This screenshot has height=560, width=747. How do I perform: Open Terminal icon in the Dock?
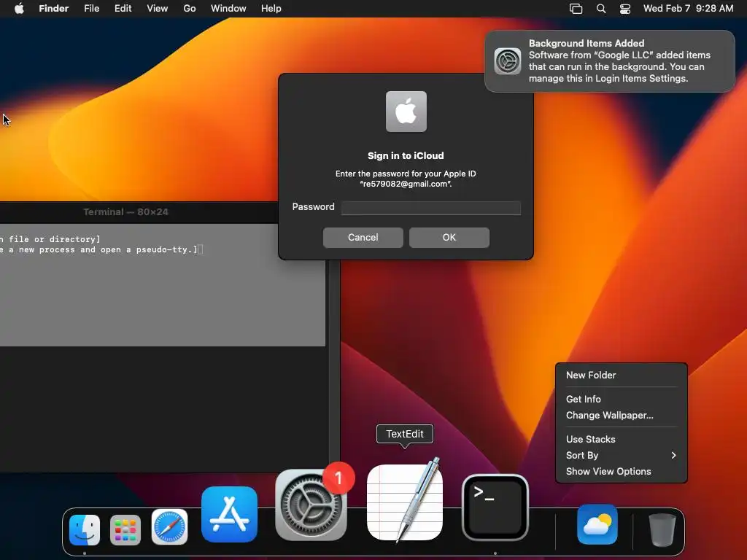(495, 507)
